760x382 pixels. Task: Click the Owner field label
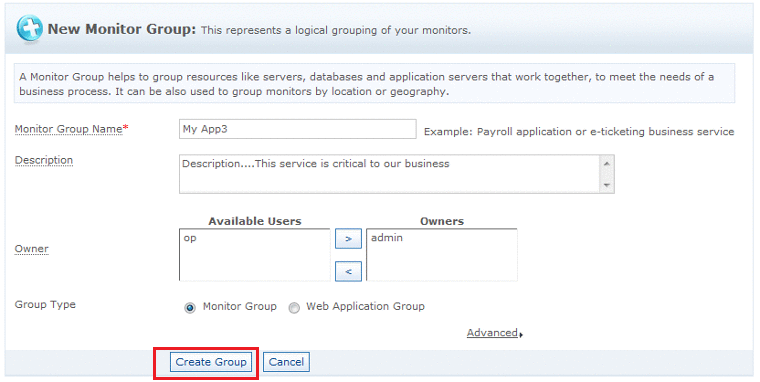point(32,249)
